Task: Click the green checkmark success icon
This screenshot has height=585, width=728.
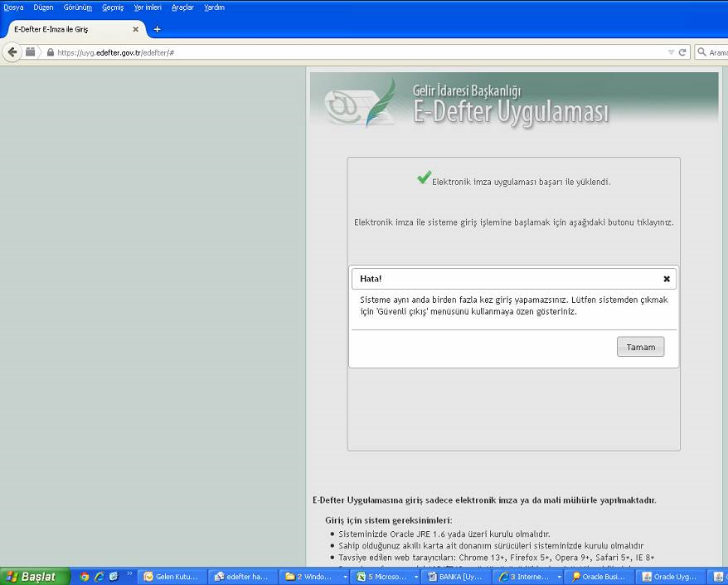Action: pyautogui.click(x=424, y=178)
